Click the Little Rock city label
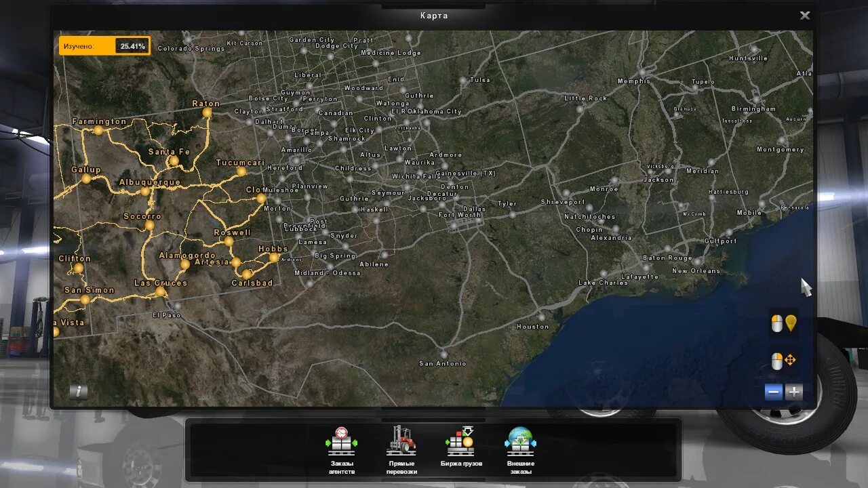The width and height of the screenshot is (868, 488). point(586,98)
